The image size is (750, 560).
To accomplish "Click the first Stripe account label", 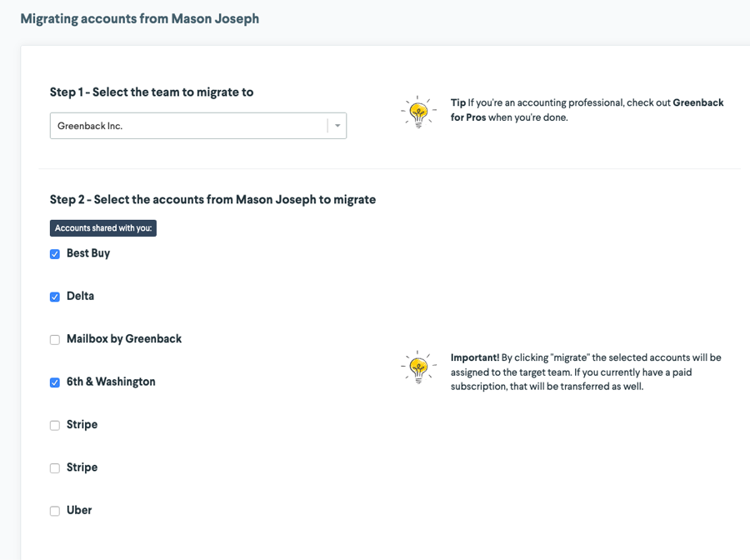I will tap(82, 425).
